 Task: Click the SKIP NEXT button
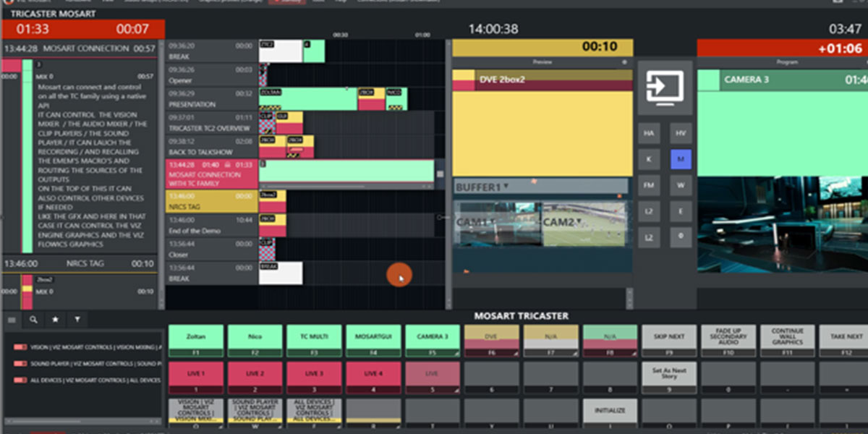click(x=668, y=339)
